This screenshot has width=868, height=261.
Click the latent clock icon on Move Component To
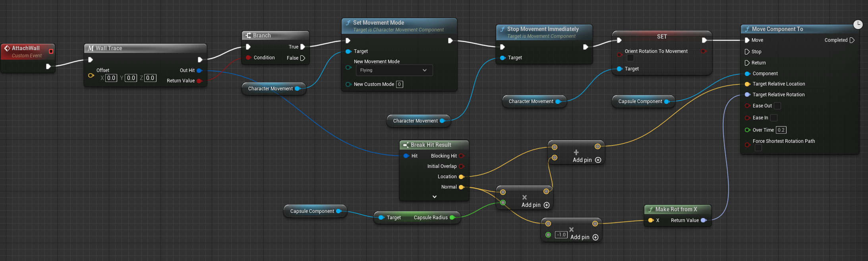click(x=858, y=24)
